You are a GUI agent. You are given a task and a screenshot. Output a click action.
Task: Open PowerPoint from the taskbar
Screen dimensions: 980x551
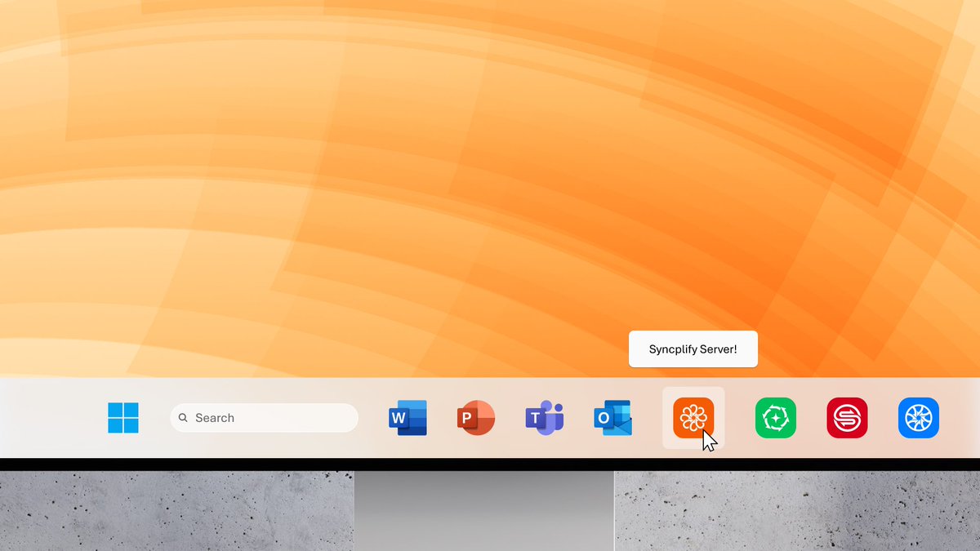click(476, 418)
